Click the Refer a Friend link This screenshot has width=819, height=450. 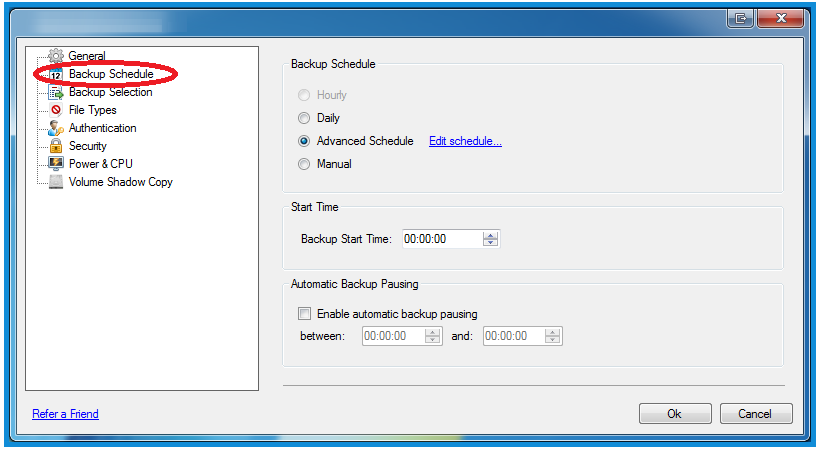click(65, 414)
